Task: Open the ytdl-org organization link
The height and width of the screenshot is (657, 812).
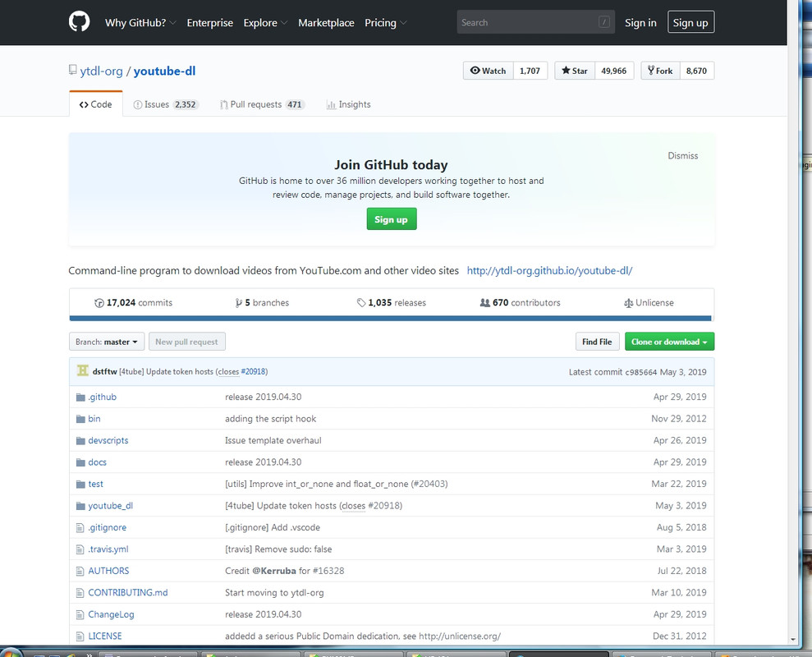Action: (102, 71)
